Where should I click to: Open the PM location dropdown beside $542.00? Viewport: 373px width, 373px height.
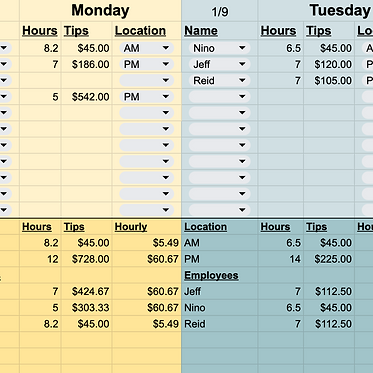coord(147,97)
